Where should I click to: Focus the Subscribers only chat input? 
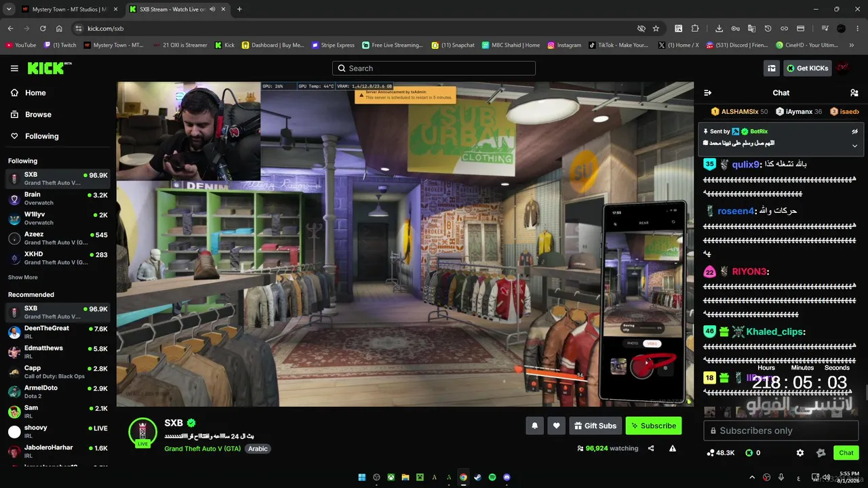tap(781, 430)
